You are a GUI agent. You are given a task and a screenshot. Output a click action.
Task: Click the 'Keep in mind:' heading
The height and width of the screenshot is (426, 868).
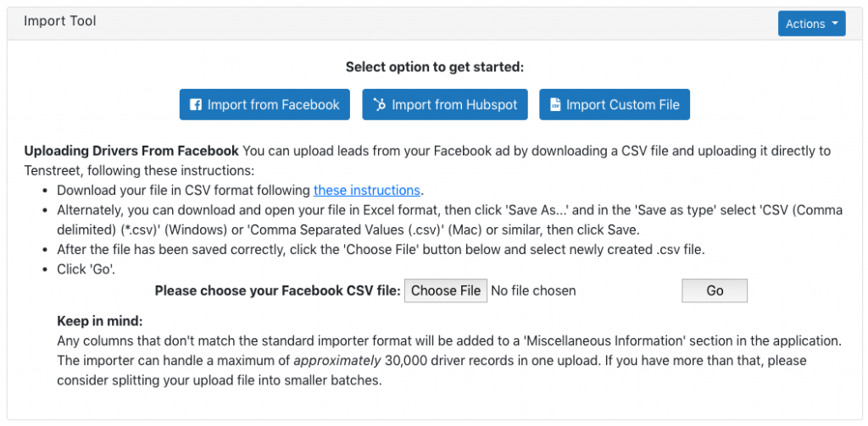click(100, 321)
